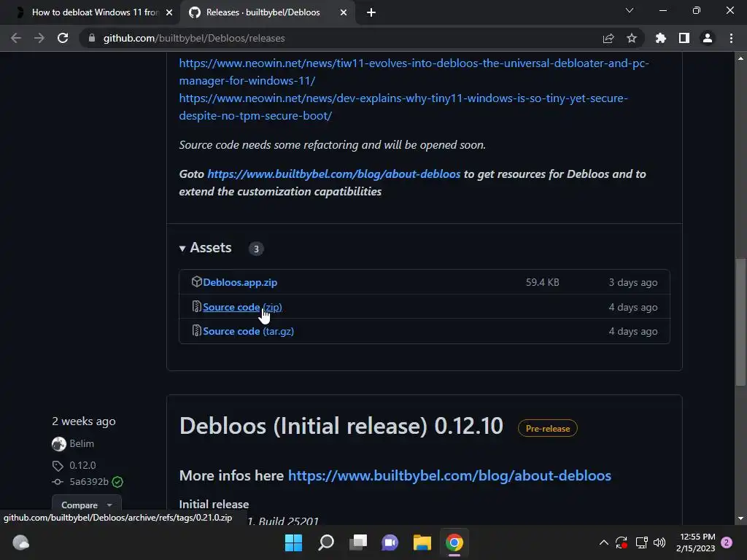Bookmark this tab with the star
Viewport: 747px width, 560px height.
tap(632, 38)
